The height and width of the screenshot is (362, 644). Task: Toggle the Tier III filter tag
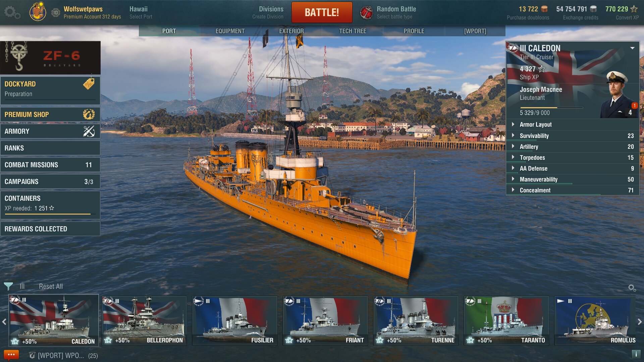22,287
